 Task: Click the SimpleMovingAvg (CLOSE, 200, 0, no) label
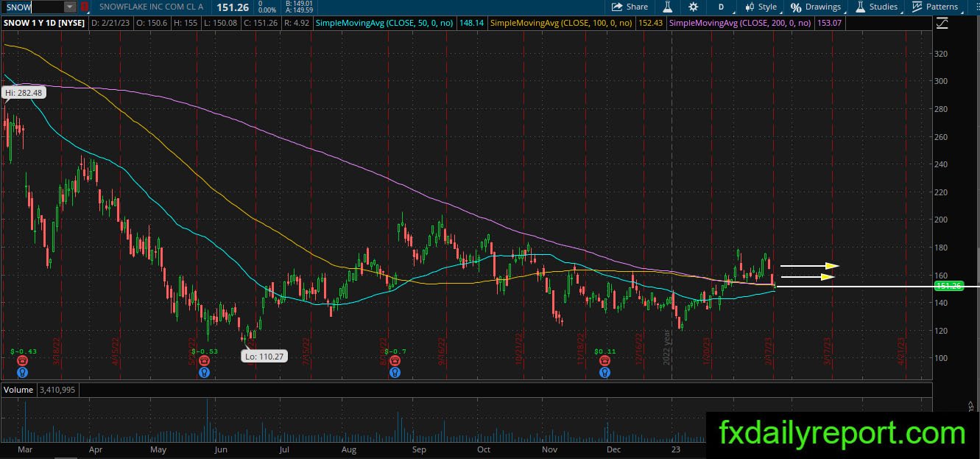pyautogui.click(x=740, y=23)
